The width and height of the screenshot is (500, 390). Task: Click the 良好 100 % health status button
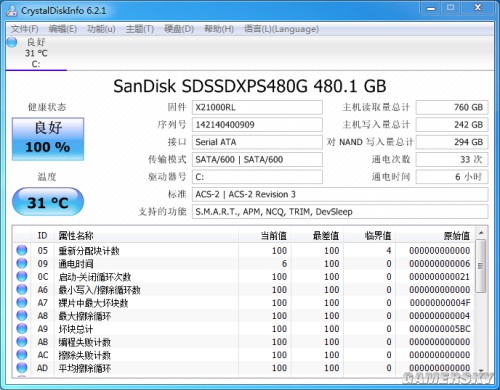[x=48, y=139]
